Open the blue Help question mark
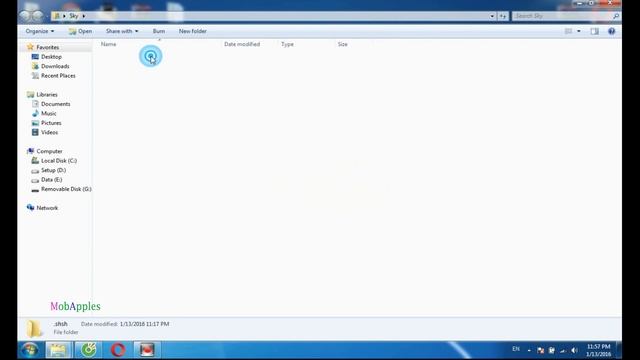 tap(611, 31)
